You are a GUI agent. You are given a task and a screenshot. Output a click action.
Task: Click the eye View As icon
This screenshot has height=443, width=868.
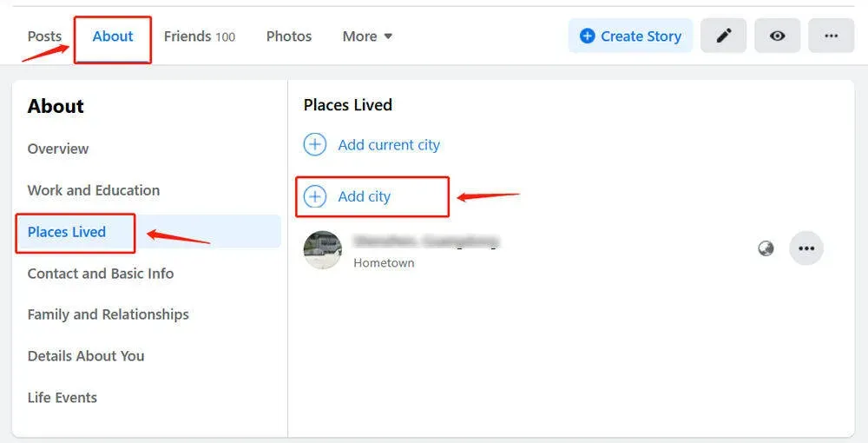tap(777, 36)
